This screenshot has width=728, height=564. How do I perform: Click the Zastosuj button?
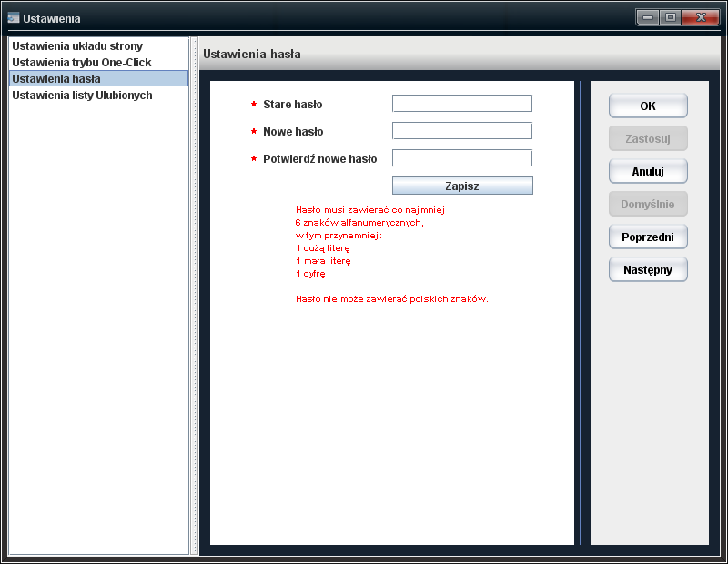(648, 138)
